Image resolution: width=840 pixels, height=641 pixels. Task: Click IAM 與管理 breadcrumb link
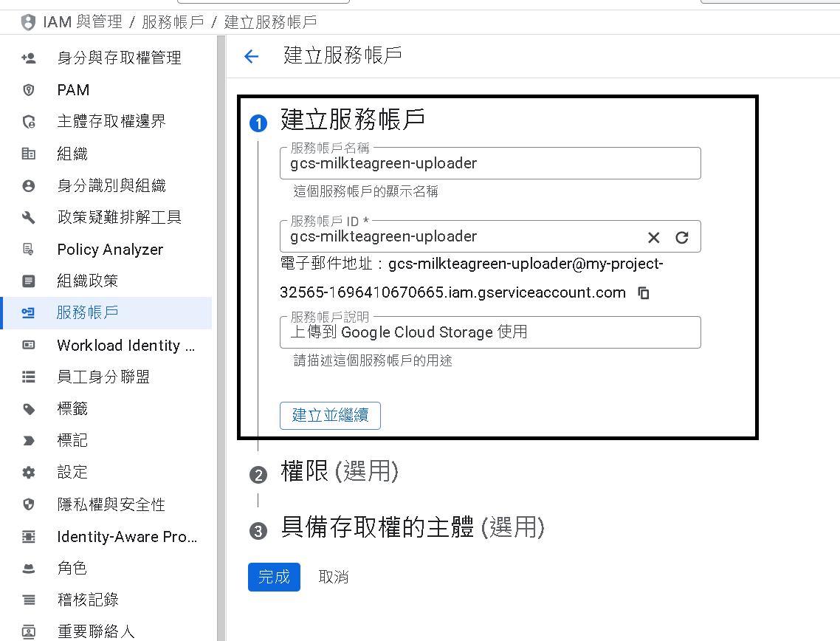tap(83, 22)
